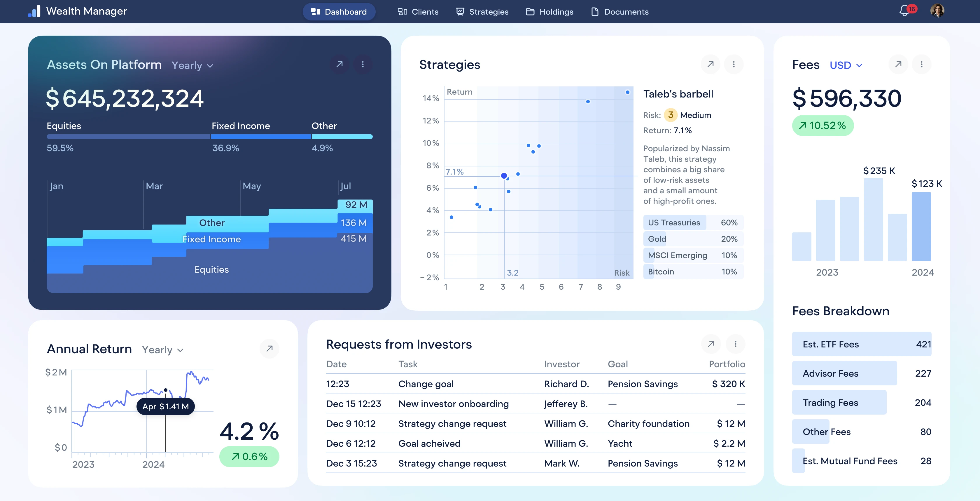Select the Est. ETF Fees row

(861, 344)
